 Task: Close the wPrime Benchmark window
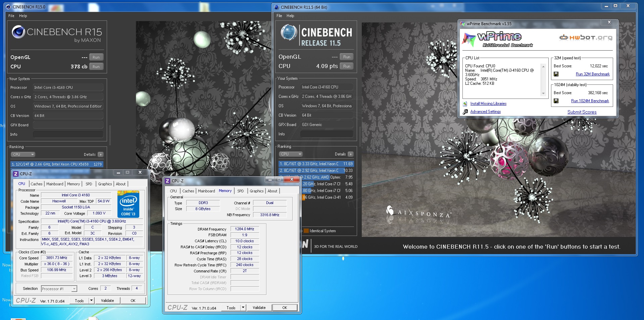pyautogui.click(x=609, y=22)
